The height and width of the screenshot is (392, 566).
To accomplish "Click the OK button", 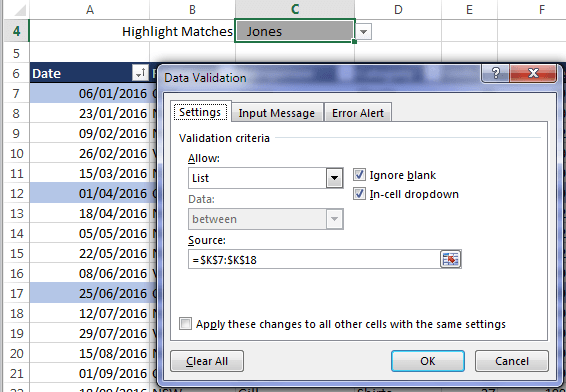I will coord(428,361).
